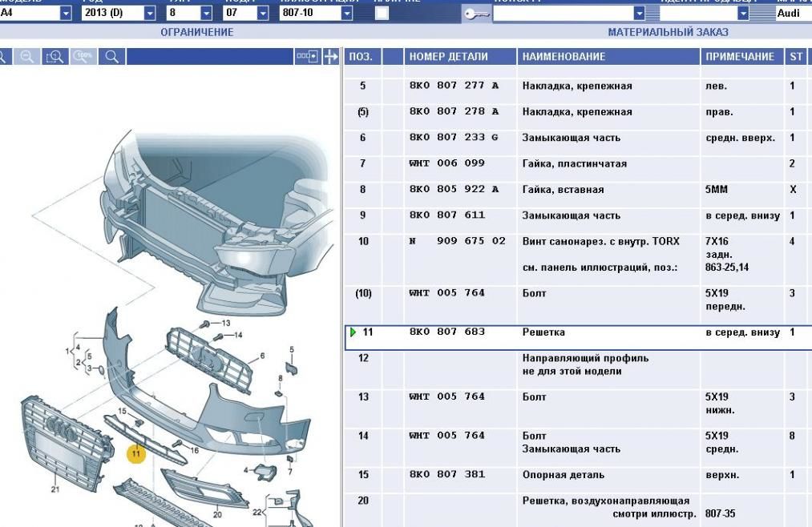
Task: Click the name Гайка, пластинчатая
Action: coord(574,164)
